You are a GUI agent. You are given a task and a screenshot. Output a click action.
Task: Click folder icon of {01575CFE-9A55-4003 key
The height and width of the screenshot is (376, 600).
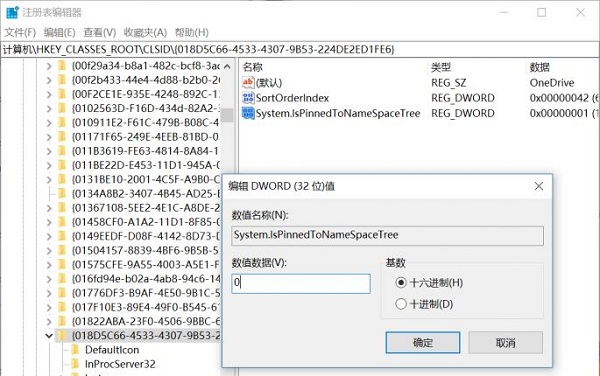point(62,265)
